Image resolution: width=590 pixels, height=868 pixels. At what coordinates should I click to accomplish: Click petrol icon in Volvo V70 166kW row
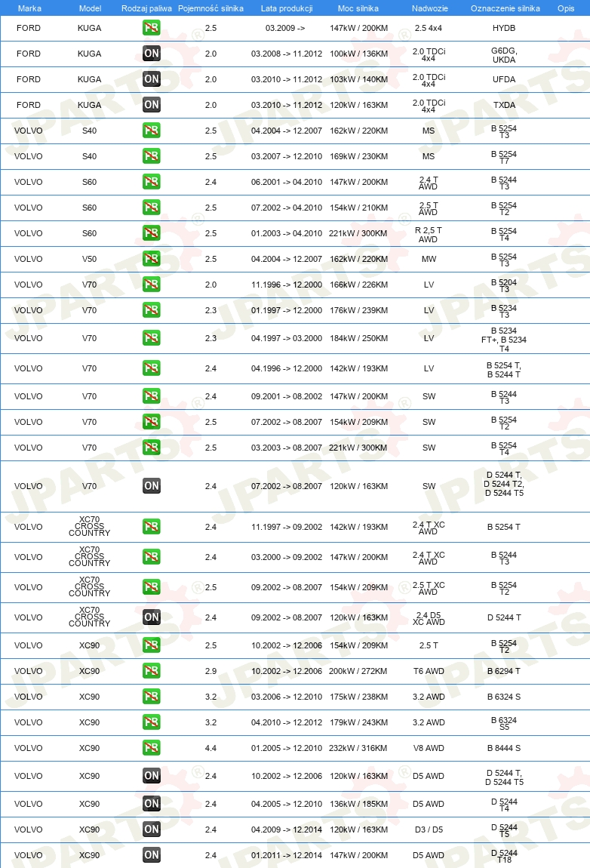tap(151, 285)
